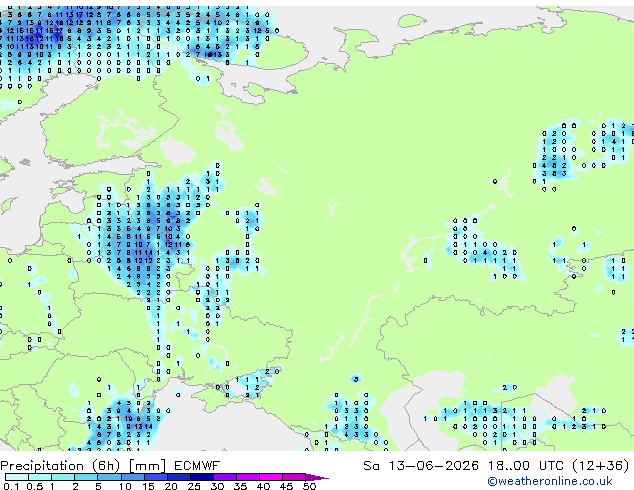Click the '10' legend scale label
634x490 pixels.
(x=125, y=486)
